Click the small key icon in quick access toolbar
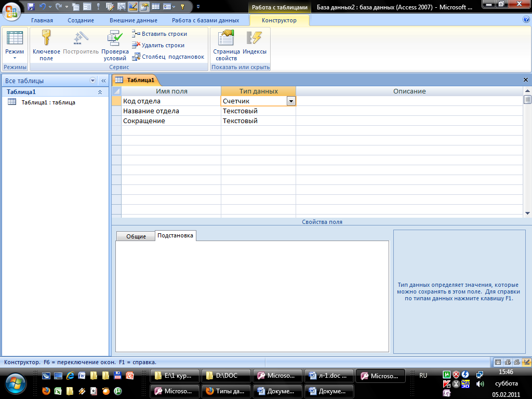The height and width of the screenshot is (399, 532). 182,6
